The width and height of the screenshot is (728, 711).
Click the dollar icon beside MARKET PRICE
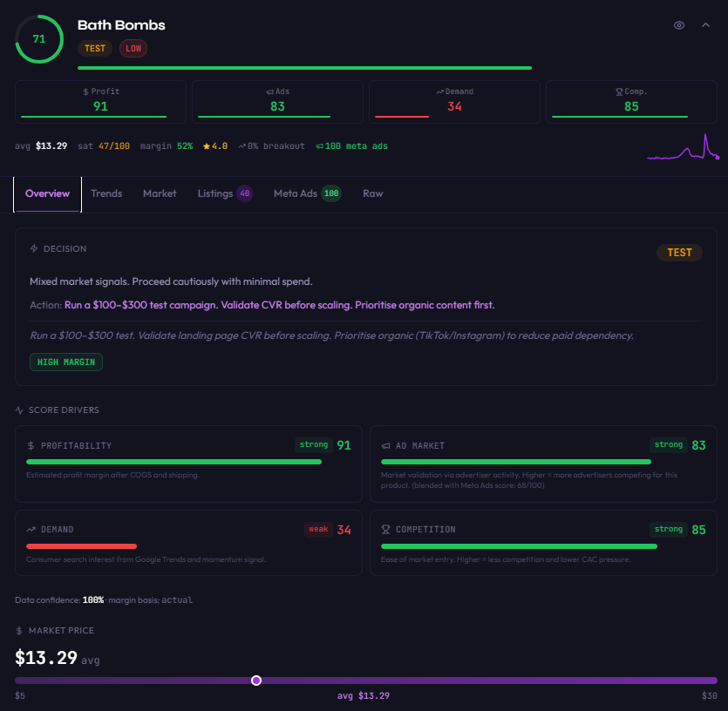[x=19, y=631]
